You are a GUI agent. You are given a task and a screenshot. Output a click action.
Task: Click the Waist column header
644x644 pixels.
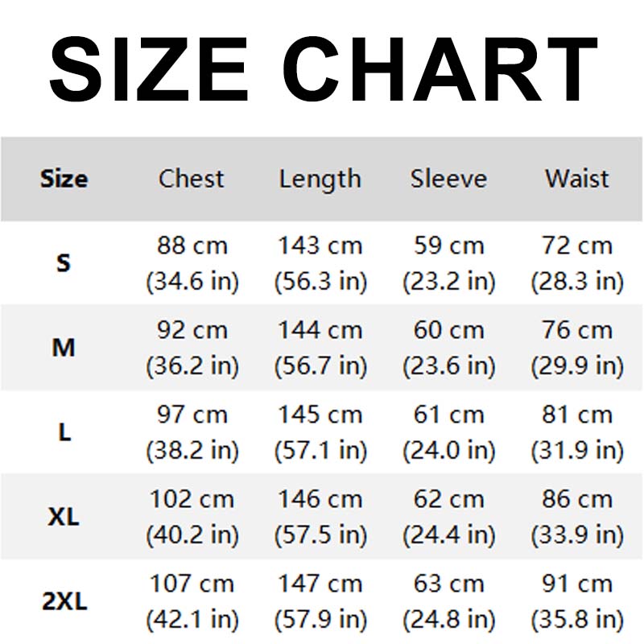[x=577, y=179]
